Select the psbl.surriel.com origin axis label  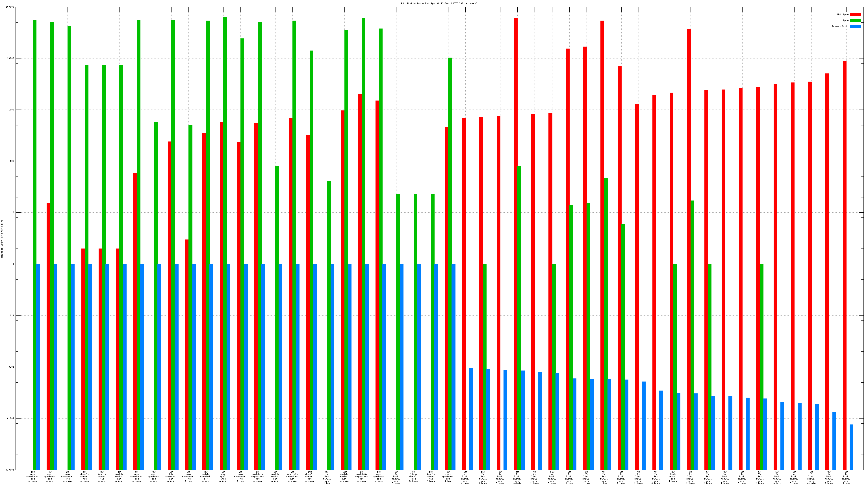click(x=206, y=476)
